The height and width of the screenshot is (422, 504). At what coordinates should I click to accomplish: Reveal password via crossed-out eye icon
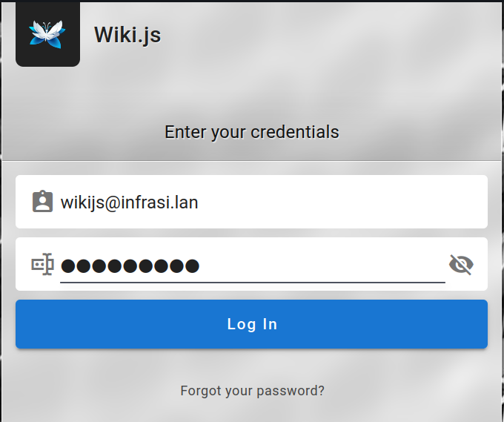click(461, 265)
